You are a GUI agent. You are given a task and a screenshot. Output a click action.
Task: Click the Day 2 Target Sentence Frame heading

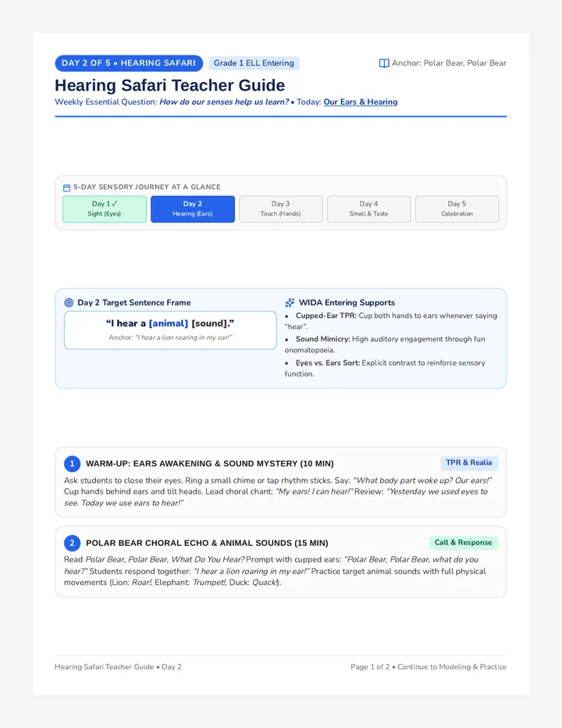pos(134,303)
